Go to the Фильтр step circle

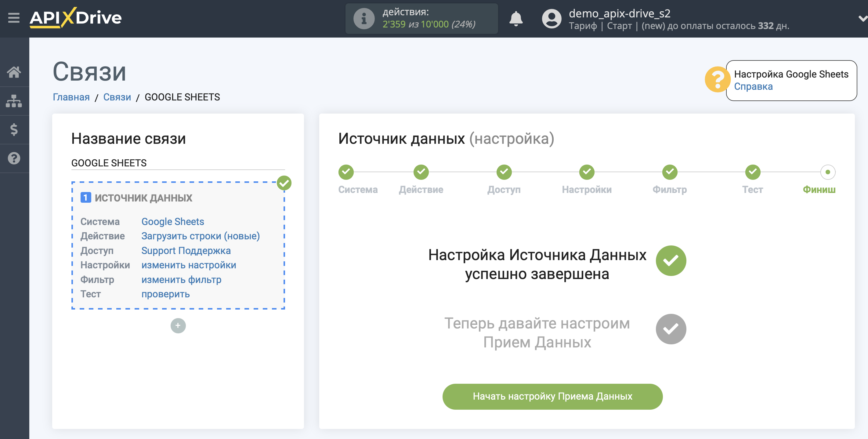(670, 172)
